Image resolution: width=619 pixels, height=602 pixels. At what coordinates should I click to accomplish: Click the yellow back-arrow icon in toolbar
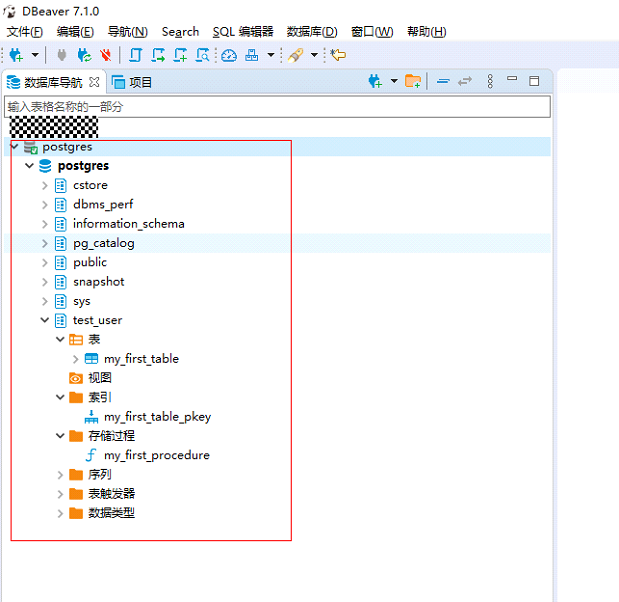338,54
